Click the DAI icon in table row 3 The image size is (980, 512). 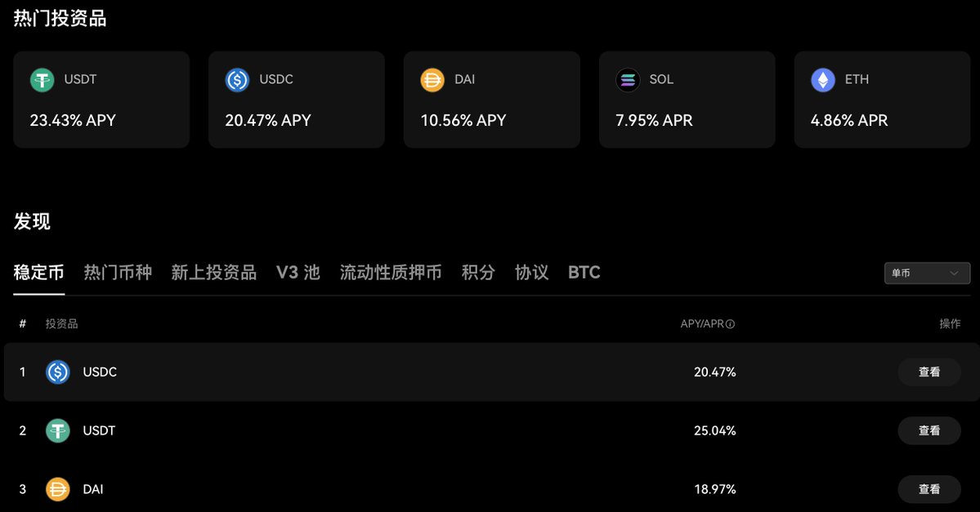[58, 489]
